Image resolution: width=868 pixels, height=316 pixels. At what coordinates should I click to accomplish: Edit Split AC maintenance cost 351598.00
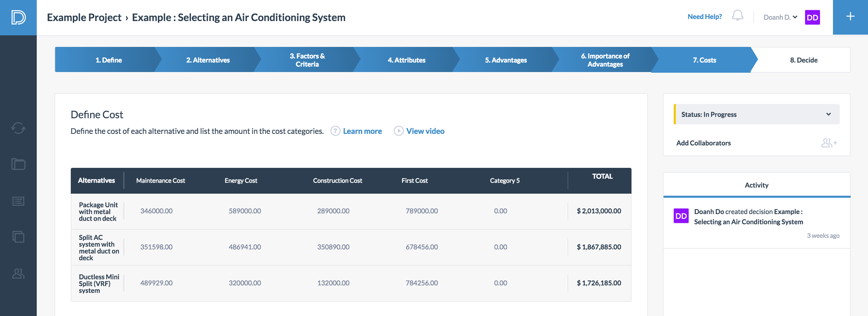pos(157,247)
